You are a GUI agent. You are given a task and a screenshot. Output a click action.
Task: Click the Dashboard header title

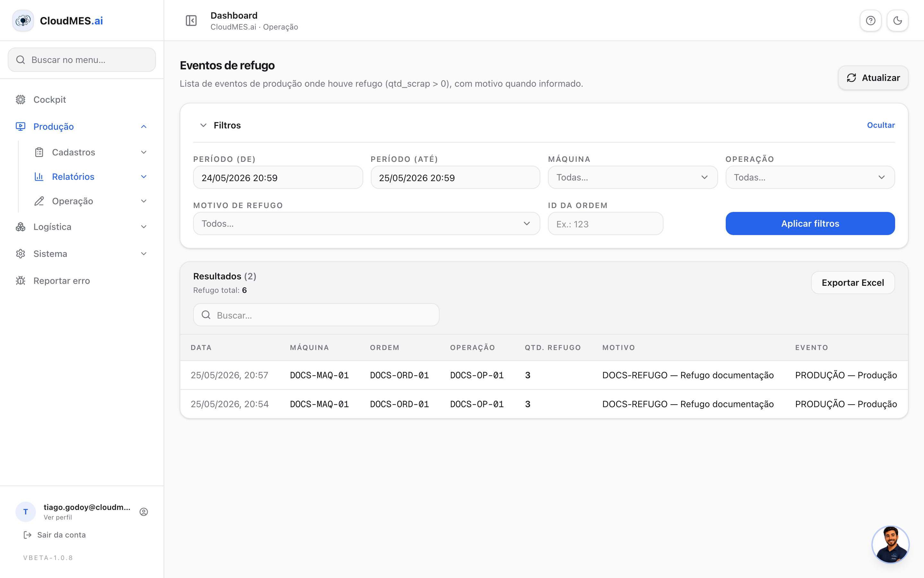234,15
